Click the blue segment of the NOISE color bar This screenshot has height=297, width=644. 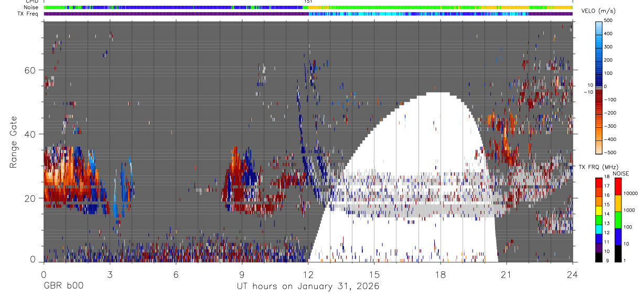tap(618, 237)
